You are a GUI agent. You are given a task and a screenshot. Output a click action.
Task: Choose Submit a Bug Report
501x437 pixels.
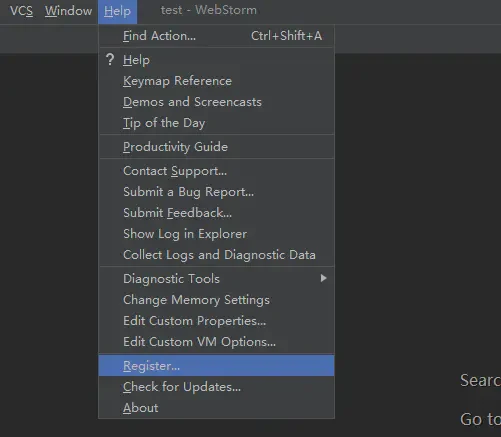point(217,192)
